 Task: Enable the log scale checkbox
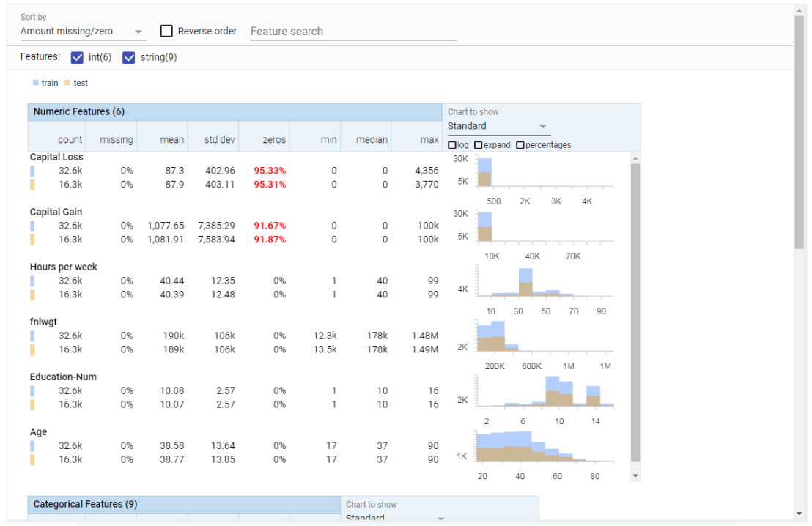coord(452,145)
